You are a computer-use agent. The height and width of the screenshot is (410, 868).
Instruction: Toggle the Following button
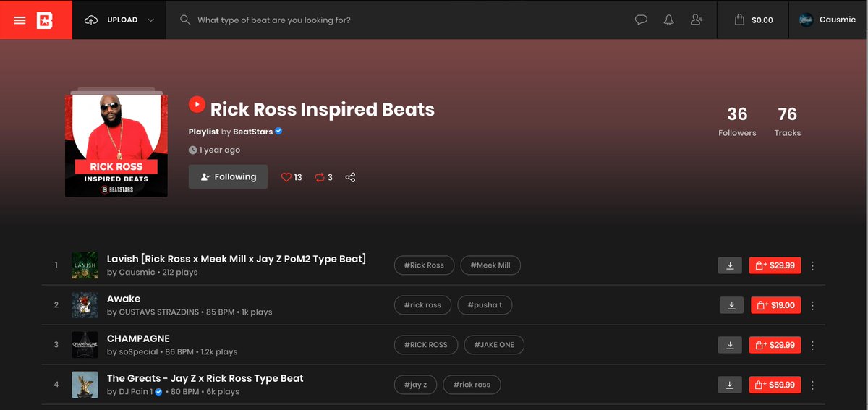[228, 176]
